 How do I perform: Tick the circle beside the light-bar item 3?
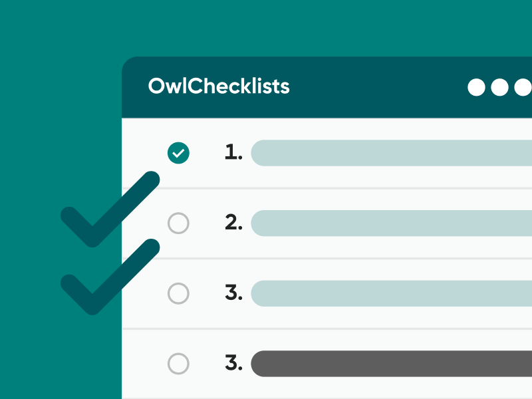coord(178,293)
